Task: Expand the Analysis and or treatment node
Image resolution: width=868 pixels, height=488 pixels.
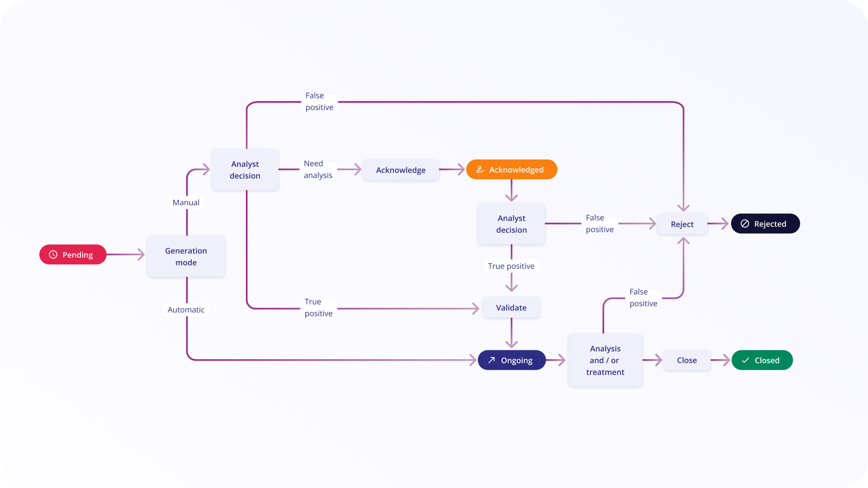Action: [605, 360]
